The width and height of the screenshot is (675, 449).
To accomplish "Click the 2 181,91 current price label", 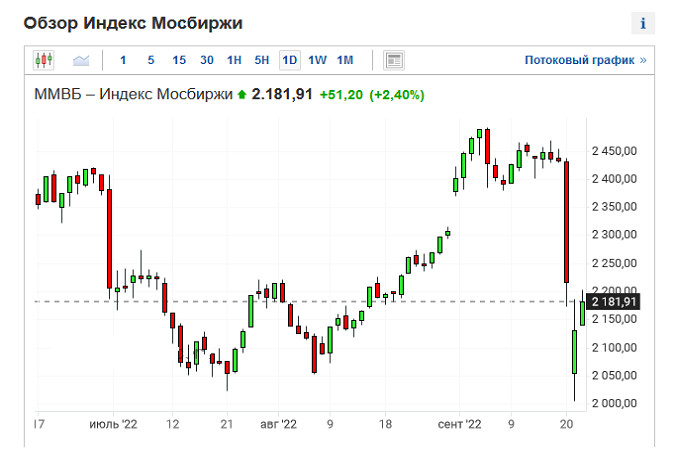I will (613, 302).
